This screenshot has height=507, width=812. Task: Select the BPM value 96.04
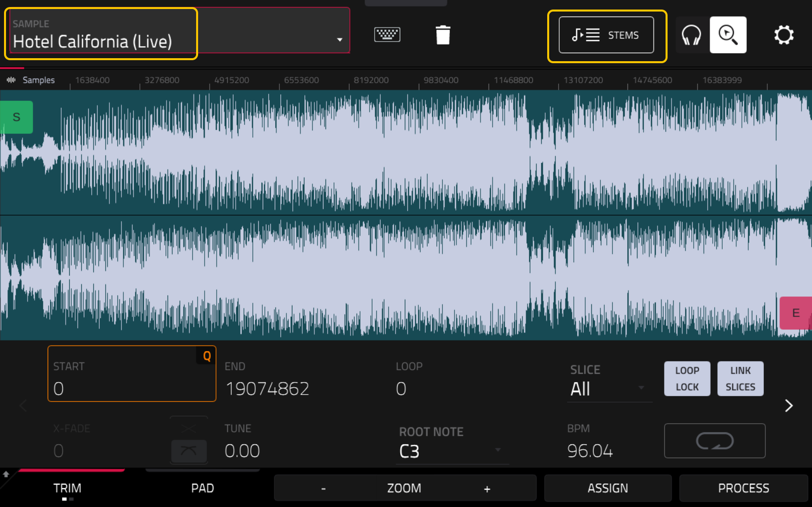(x=590, y=451)
